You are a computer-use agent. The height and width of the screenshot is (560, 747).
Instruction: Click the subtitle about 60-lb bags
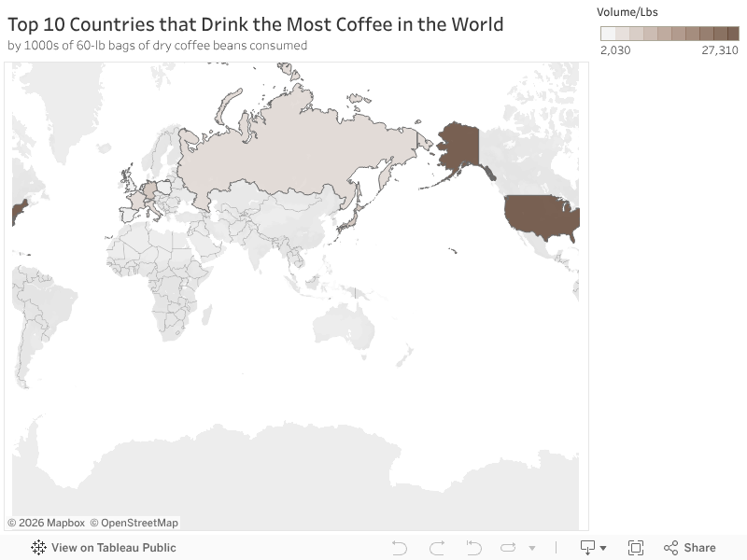pos(157,45)
